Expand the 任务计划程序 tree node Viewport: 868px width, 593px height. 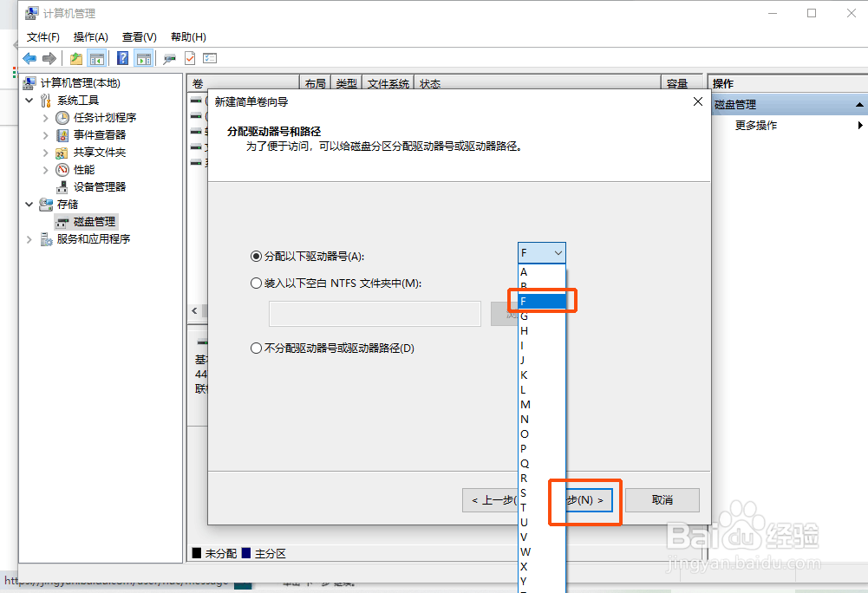coord(45,118)
